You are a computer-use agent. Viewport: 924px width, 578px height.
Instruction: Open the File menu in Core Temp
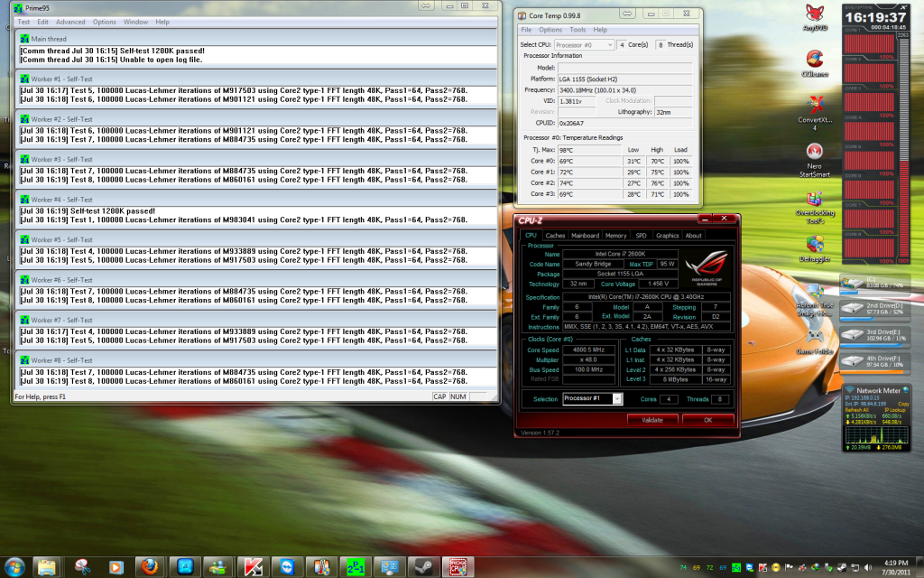(x=526, y=30)
